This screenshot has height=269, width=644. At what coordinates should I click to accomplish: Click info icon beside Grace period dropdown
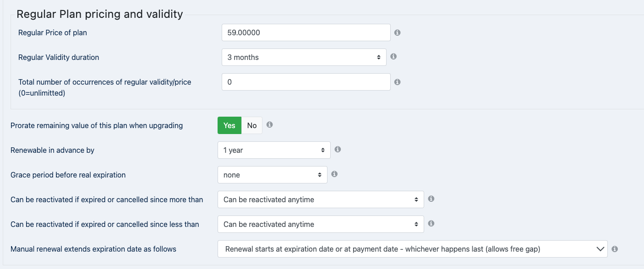pyautogui.click(x=334, y=174)
